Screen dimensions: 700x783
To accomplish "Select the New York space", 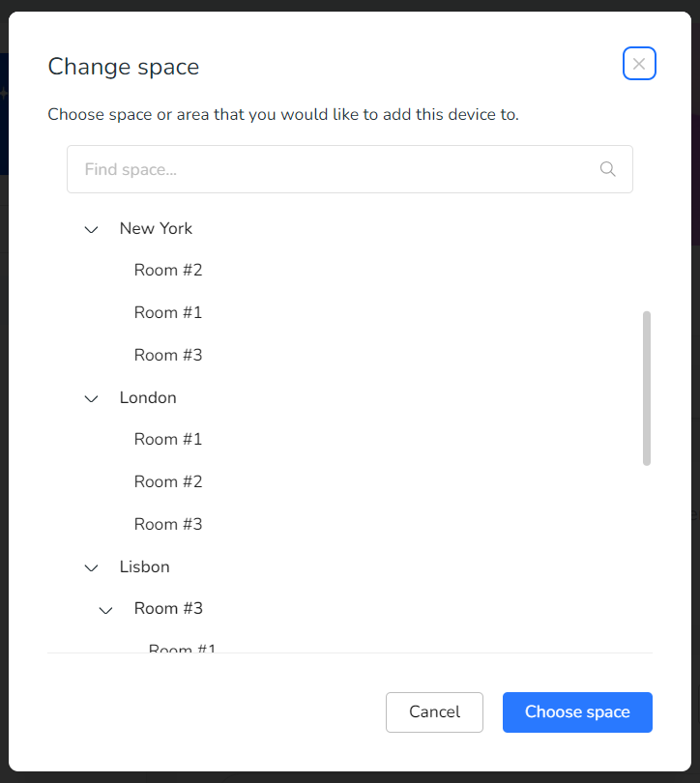I will point(156,228).
